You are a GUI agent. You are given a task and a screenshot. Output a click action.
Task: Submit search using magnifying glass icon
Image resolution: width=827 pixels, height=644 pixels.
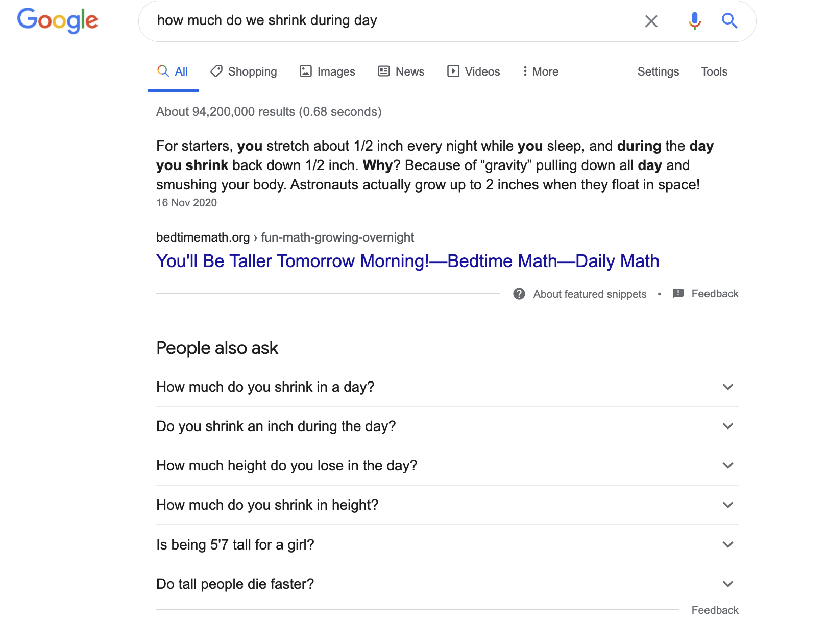coord(729,21)
